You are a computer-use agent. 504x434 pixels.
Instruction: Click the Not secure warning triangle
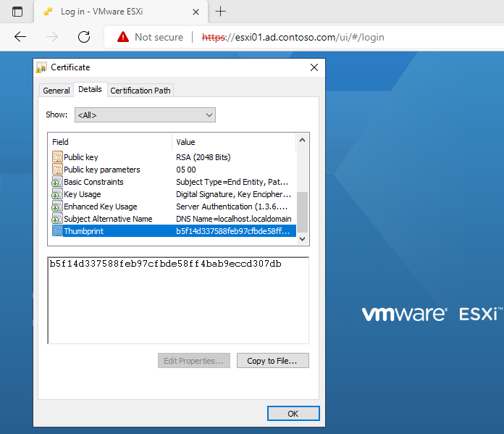point(123,37)
